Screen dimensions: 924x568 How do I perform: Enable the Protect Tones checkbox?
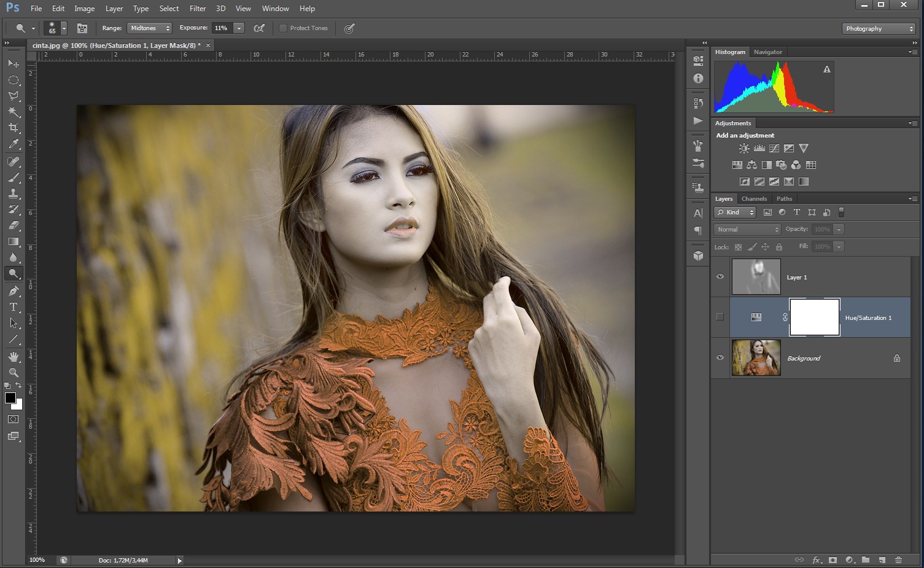tap(283, 28)
